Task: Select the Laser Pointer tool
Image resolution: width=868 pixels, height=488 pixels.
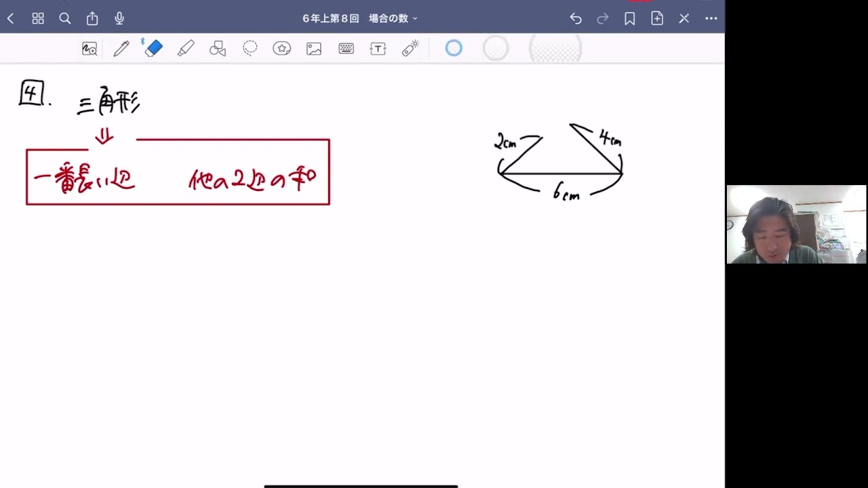Action: (410, 48)
